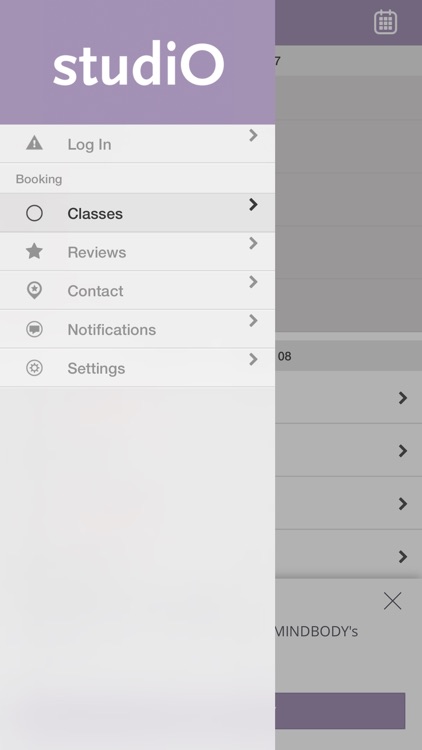Tap the studiO logo header

tap(138, 64)
